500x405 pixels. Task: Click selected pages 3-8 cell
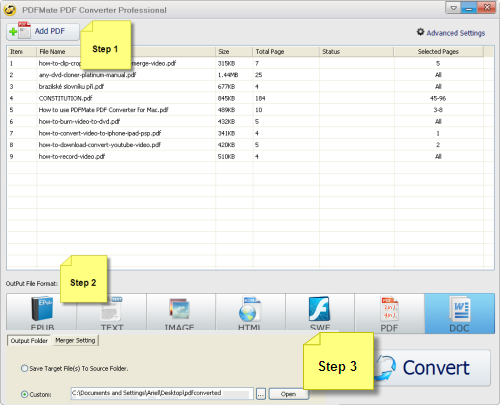(x=438, y=110)
